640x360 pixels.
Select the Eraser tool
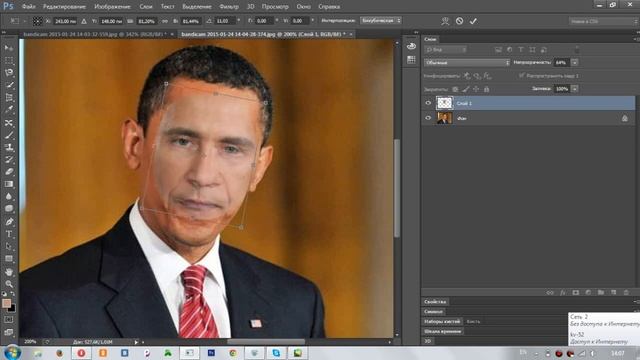[x=9, y=172]
